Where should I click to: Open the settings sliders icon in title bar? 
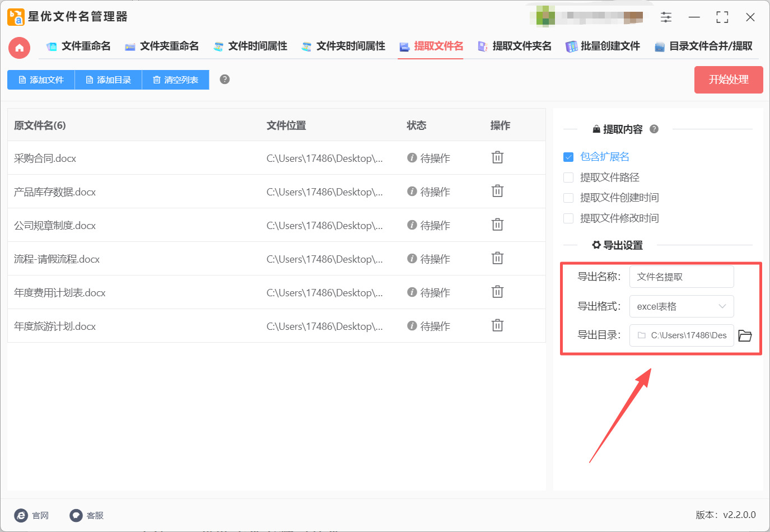coord(666,17)
